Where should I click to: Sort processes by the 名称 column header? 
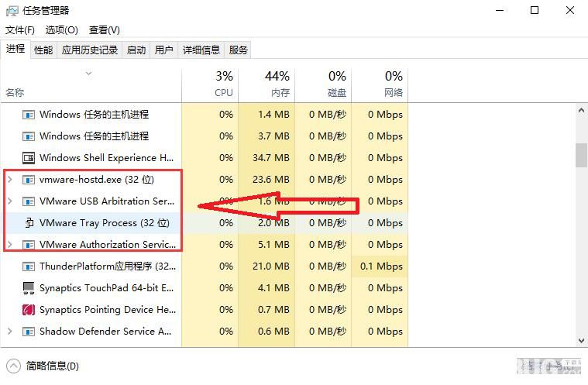pos(91,85)
